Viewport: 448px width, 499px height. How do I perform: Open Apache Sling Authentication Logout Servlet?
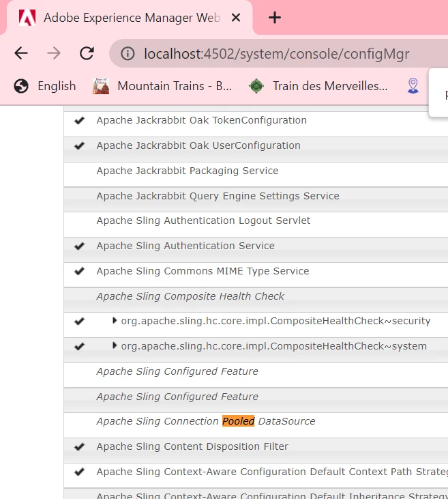(x=203, y=220)
